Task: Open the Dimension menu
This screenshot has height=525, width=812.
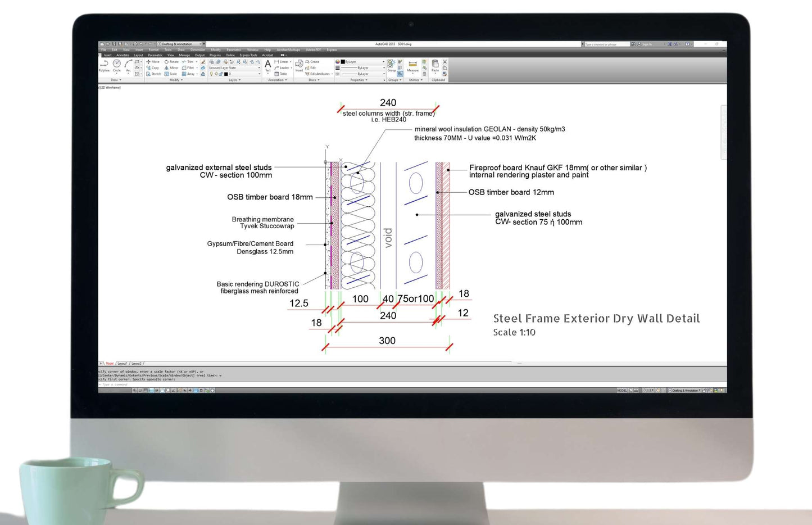Action: (x=198, y=50)
